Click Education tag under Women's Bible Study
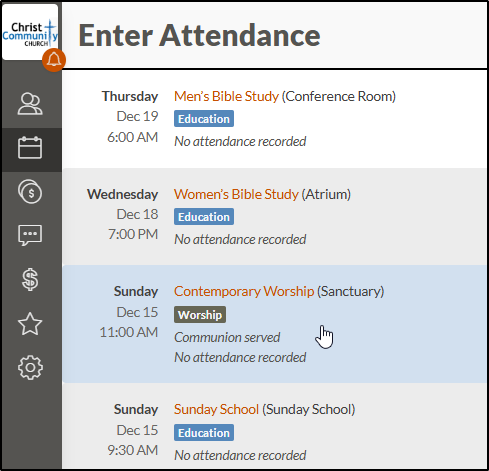This screenshot has width=489, height=471. click(x=204, y=217)
